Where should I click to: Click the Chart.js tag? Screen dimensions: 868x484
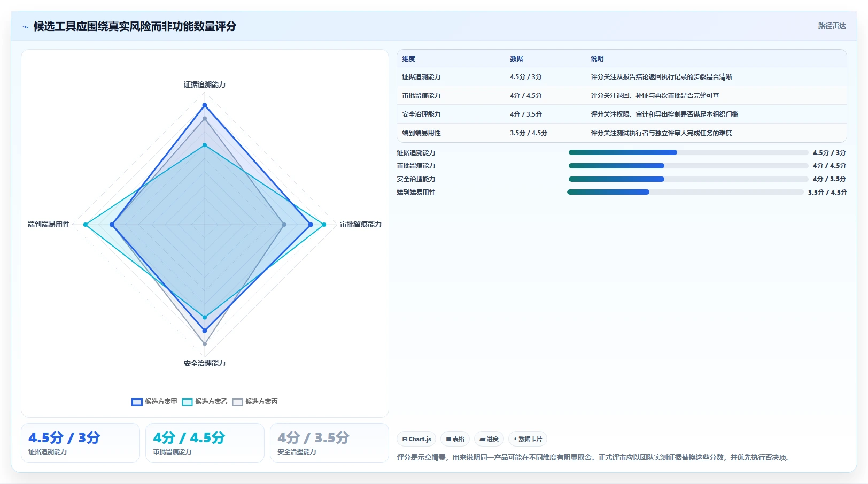coord(416,439)
